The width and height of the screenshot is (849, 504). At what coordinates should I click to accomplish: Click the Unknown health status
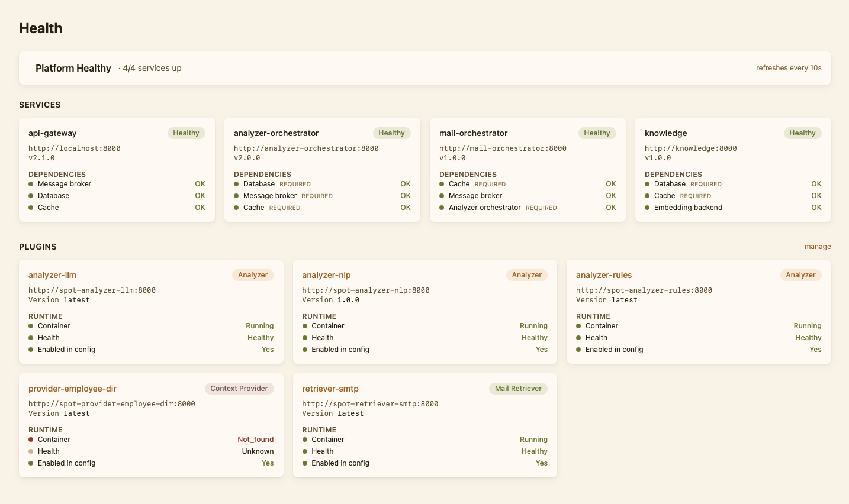258,451
